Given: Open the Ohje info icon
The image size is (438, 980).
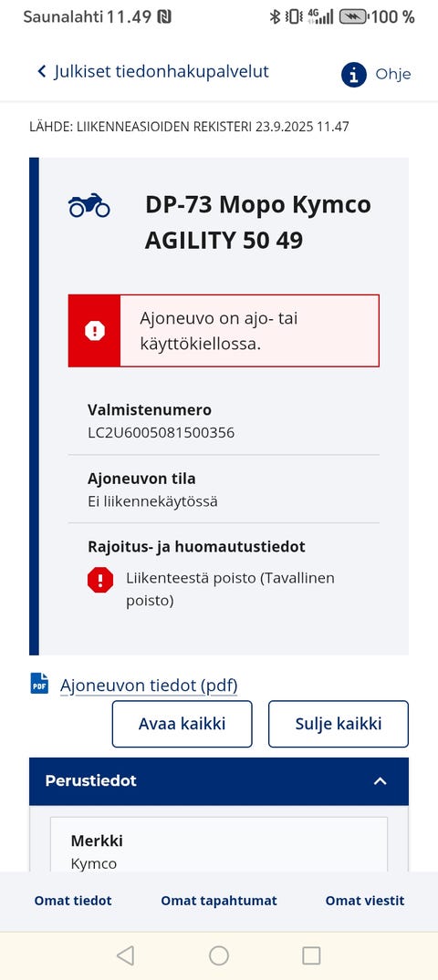Looking at the screenshot, I should 353,75.
